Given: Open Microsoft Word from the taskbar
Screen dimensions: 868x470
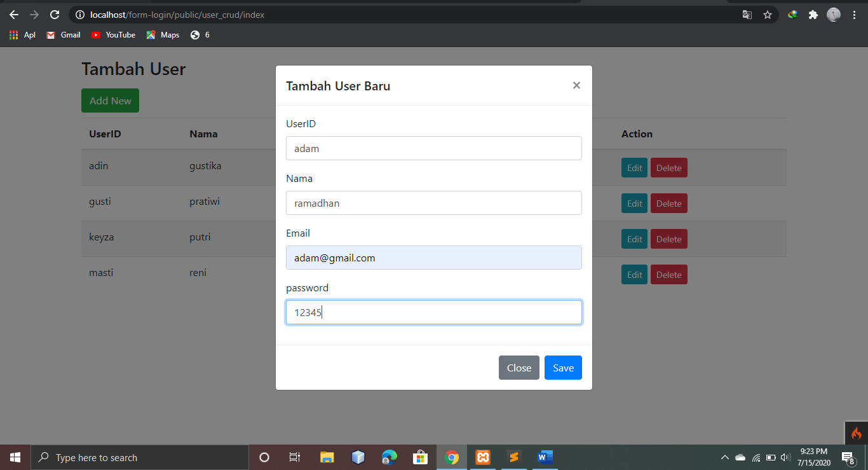Looking at the screenshot, I should [545, 457].
